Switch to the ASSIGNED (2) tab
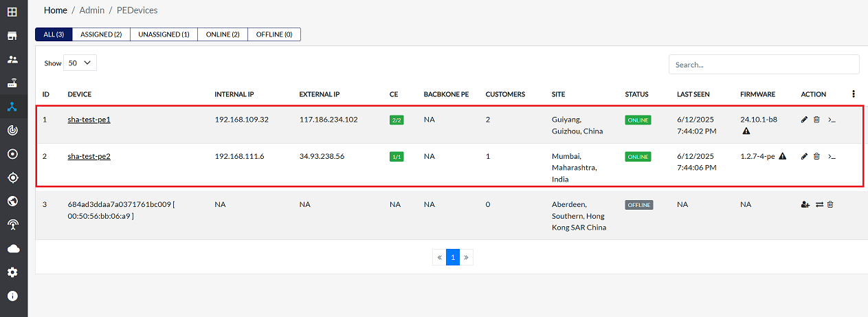Image resolution: width=868 pixels, height=317 pixels. click(x=101, y=34)
